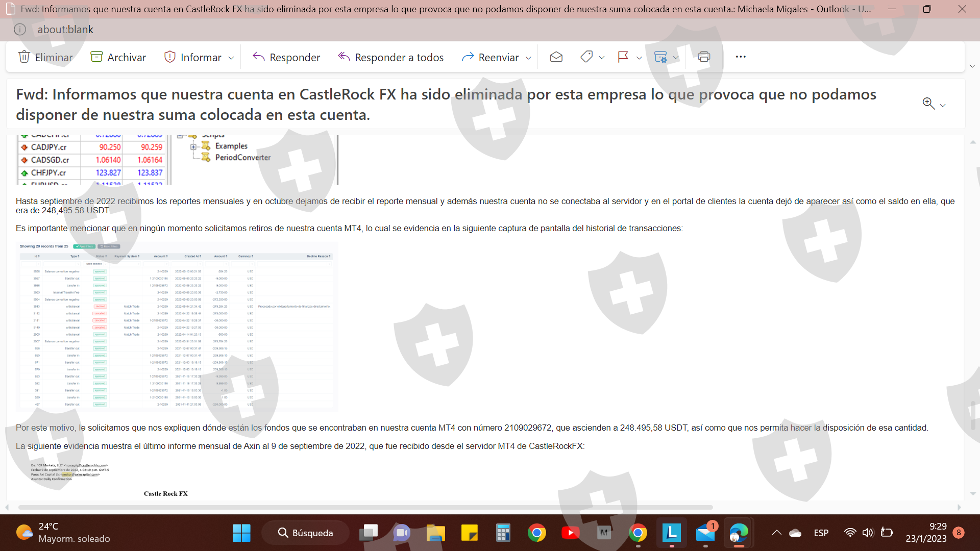Click the Responder button

286,57
